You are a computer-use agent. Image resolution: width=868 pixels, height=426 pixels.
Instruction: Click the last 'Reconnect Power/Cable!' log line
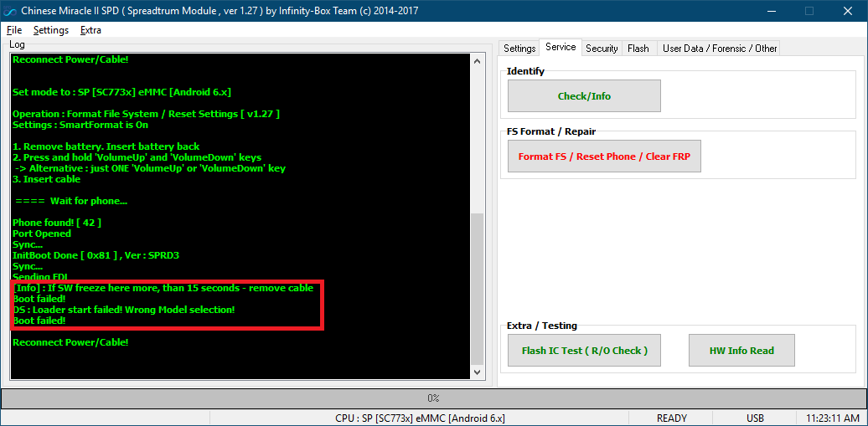(x=70, y=342)
